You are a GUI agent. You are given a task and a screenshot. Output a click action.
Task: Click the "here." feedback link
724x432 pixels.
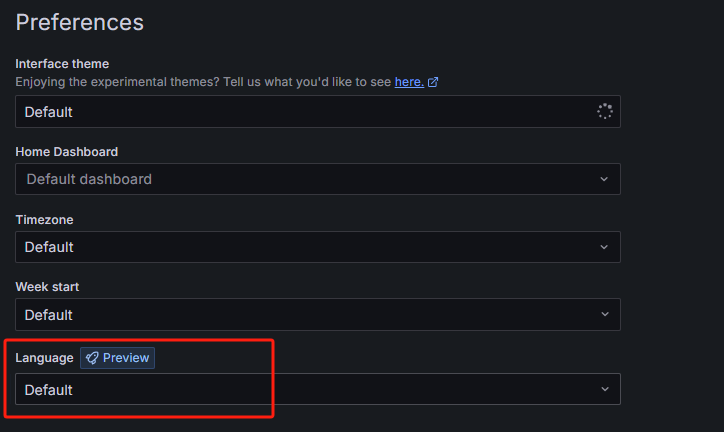pos(409,82)
